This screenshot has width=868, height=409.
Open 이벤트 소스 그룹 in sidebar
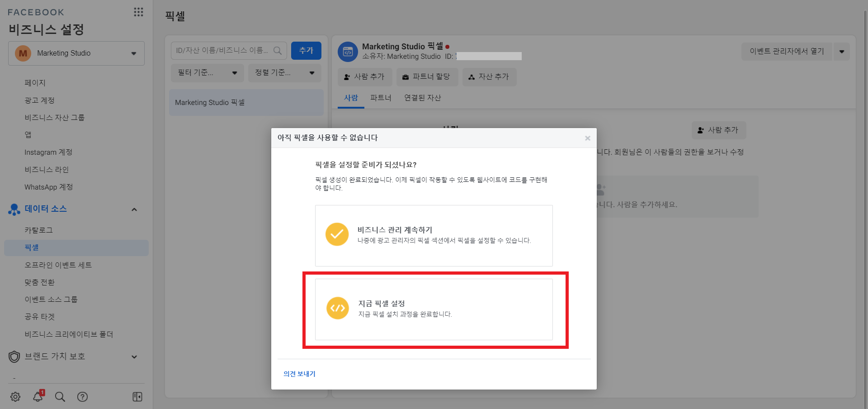coord(51,300)
